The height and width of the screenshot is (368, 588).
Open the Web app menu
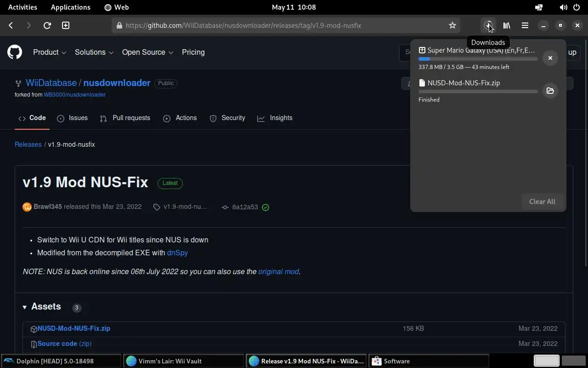pyautogui.click(x=117, y=7)
